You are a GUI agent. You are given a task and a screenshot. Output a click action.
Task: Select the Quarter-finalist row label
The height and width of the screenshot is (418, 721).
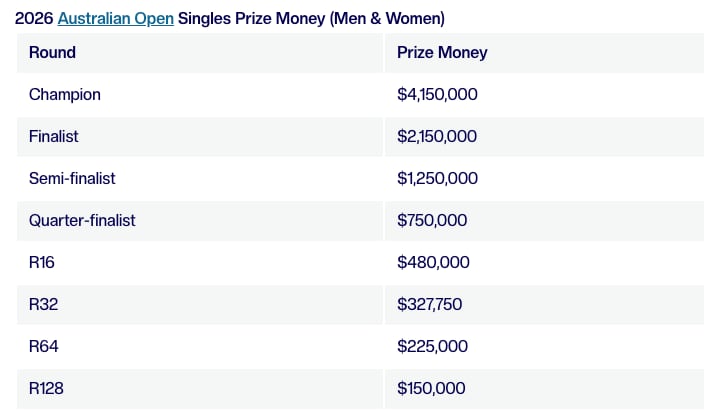pos(82,220)
